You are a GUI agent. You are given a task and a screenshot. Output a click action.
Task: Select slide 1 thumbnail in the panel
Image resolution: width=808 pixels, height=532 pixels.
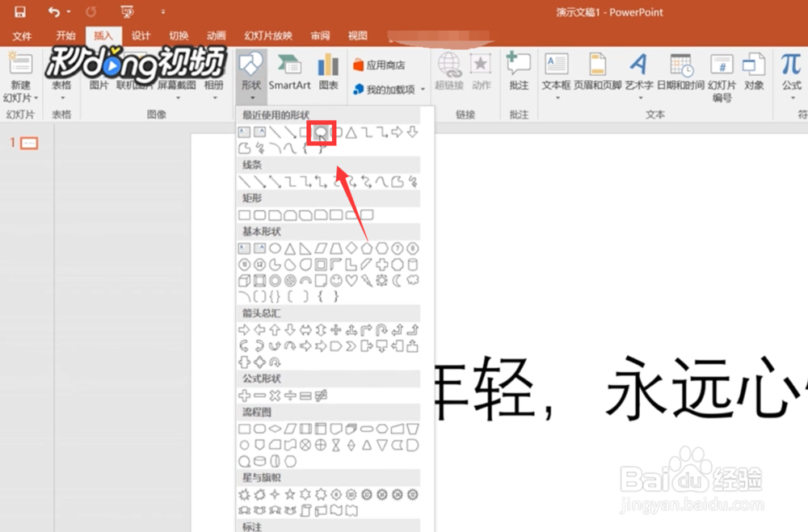[x=29, y=143]
